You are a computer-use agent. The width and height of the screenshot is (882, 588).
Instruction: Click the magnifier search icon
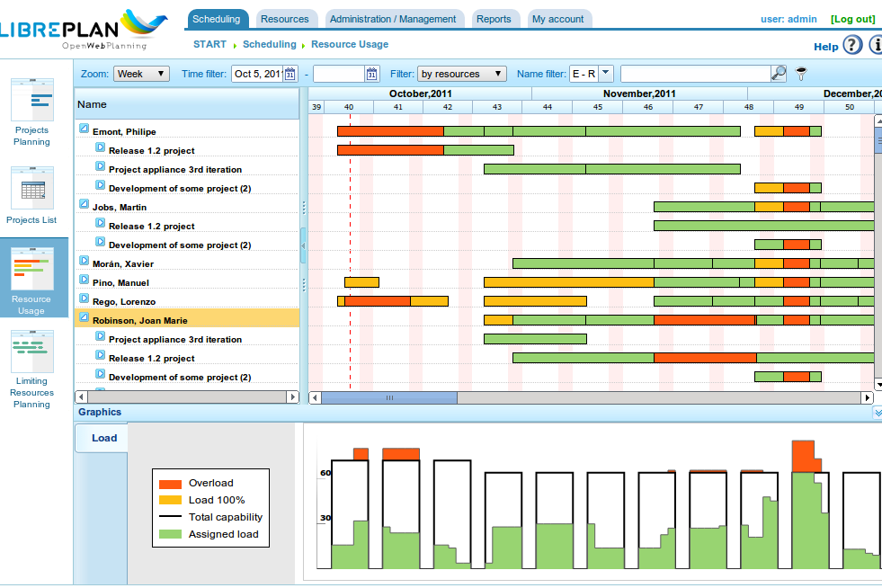pos(780,73)
